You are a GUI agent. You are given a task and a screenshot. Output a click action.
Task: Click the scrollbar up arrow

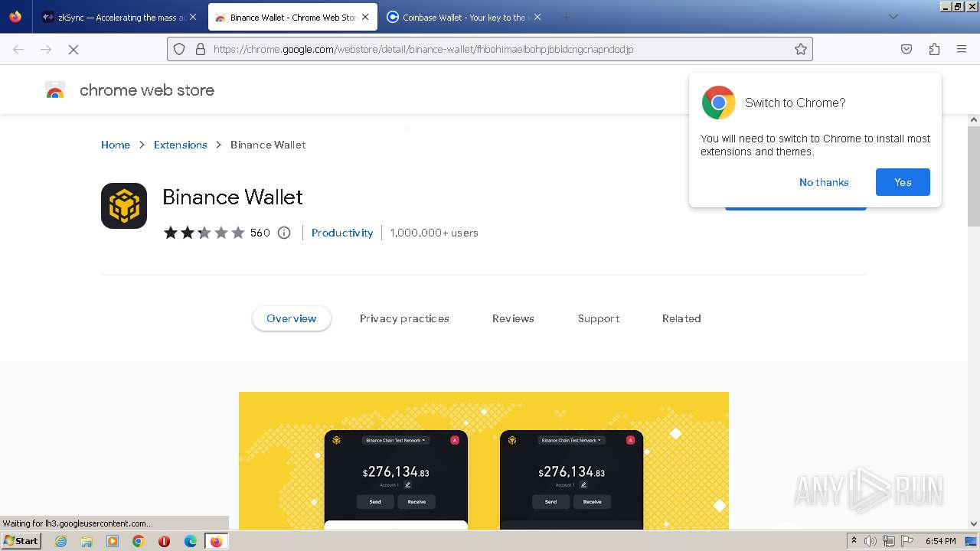click(x=974, y=120)
